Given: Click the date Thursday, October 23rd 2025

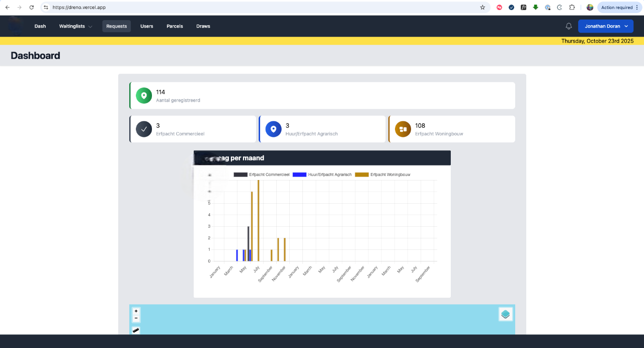Looking at the screenshot, I should [598, 41].
